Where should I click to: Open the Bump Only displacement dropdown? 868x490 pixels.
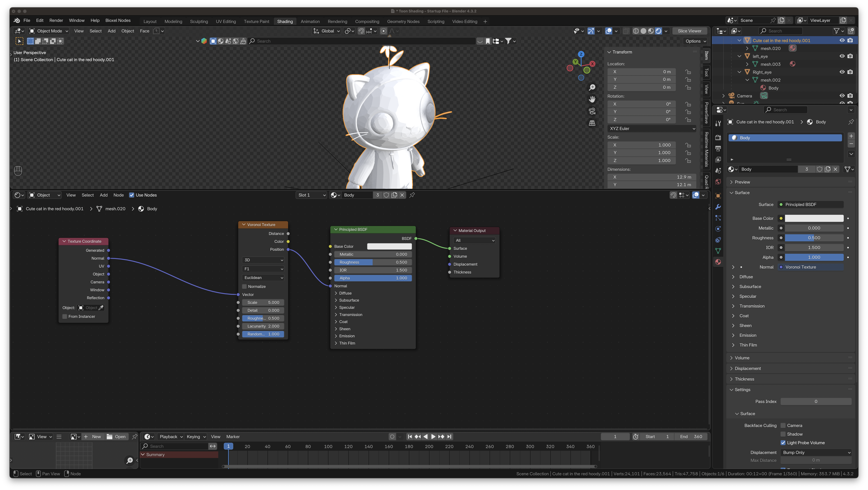coord(816,453)
